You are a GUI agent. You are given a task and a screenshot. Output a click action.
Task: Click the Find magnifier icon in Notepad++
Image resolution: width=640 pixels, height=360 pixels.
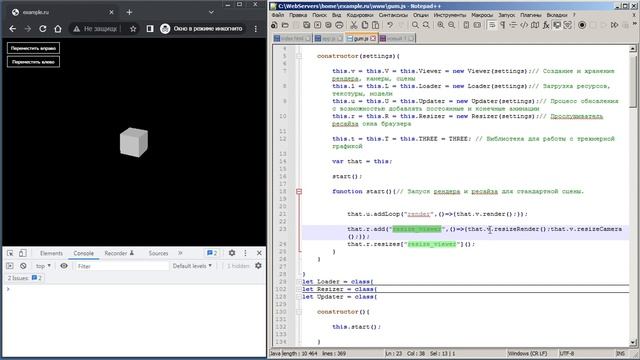point(415,25)
